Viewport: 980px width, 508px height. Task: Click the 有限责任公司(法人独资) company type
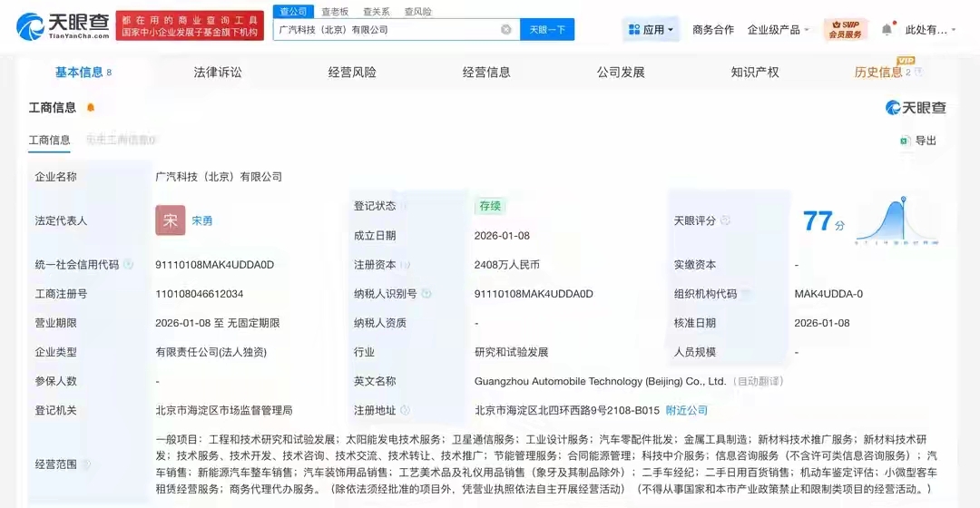pos(211,352)
